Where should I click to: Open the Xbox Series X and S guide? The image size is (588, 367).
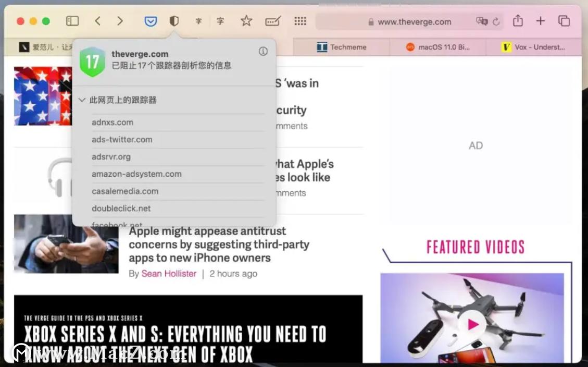pyautogui.click(x=188, y=330)
